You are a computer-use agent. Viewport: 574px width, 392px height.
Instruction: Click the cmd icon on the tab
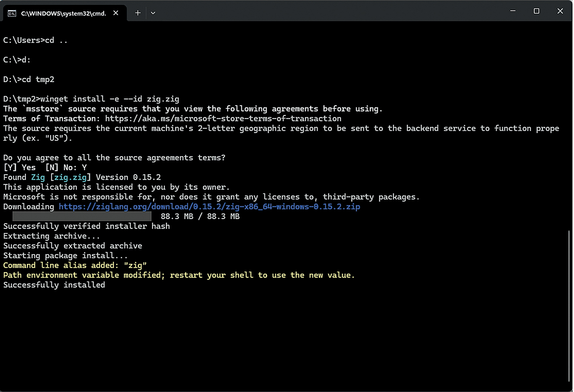tap(12, 13)
